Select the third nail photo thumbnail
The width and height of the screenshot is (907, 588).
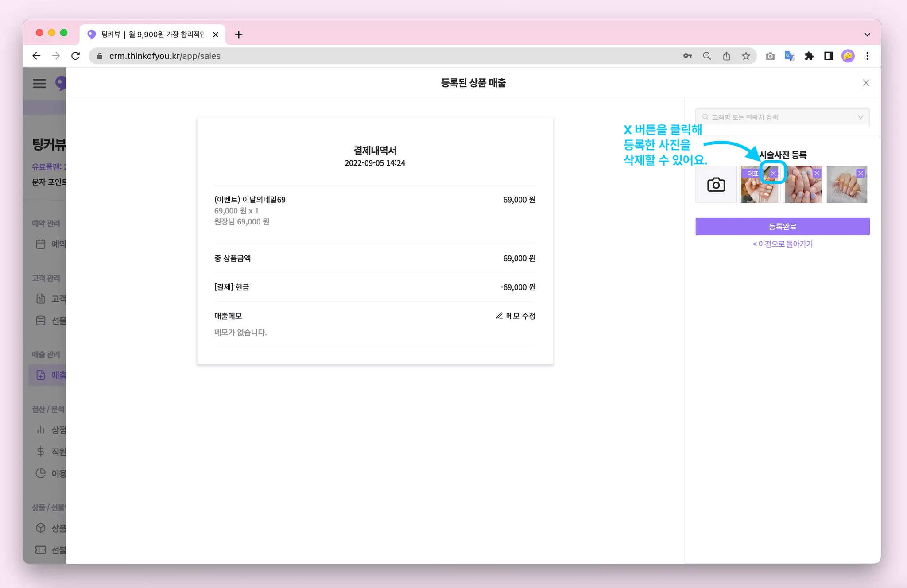847,188
